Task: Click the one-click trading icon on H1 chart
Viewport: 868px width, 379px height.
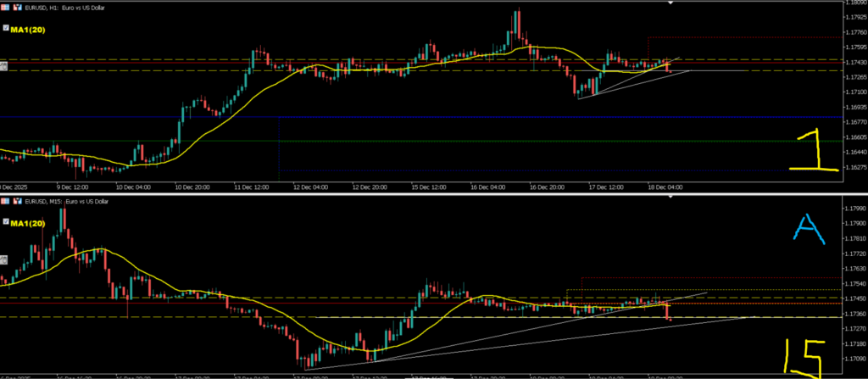Action: tap(5, 5)
